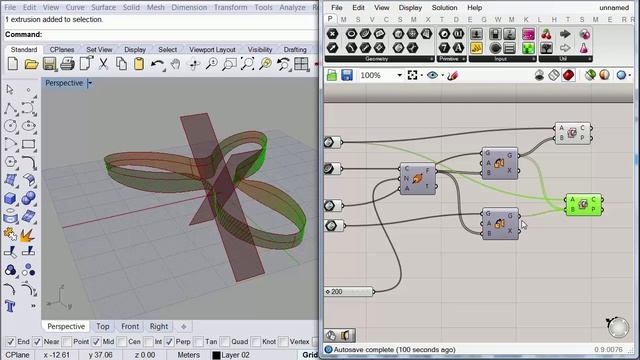This screenshot has width=640, height=360.
Task: Select the Box solid tool
Action: (11, 198)
